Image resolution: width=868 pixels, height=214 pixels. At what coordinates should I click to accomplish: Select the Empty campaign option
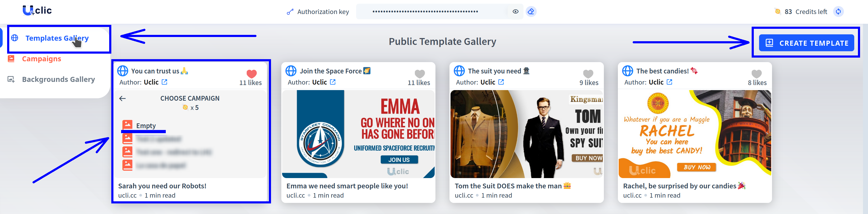[146, 125]
